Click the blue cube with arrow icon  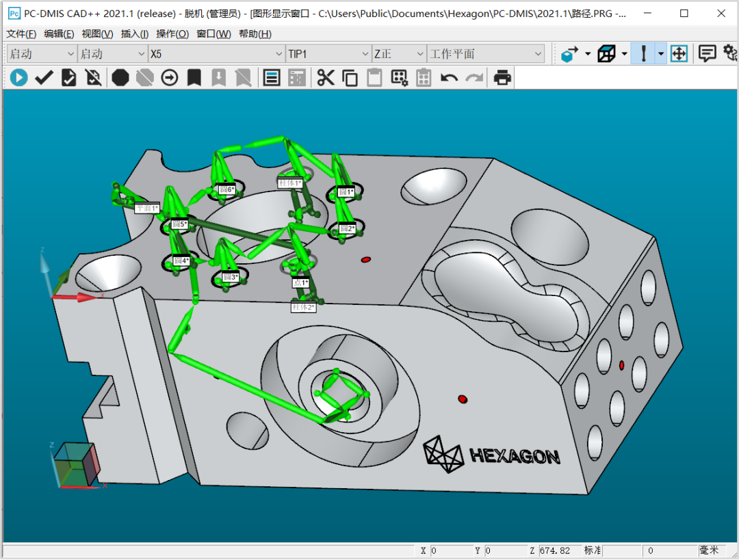pos(570,54)
